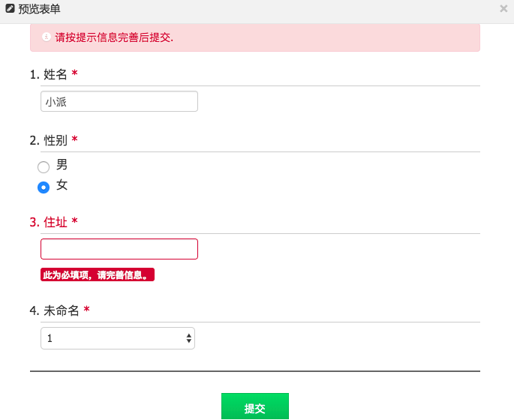Click the question label 1. 姓名

(x=49, y=74)
